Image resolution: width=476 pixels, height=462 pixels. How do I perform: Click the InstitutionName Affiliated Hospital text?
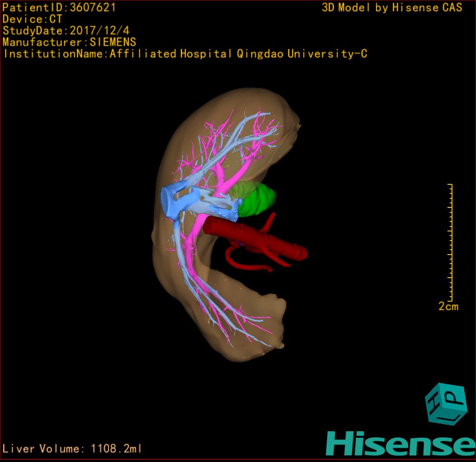pyautogui.click(x=186, y=54)
